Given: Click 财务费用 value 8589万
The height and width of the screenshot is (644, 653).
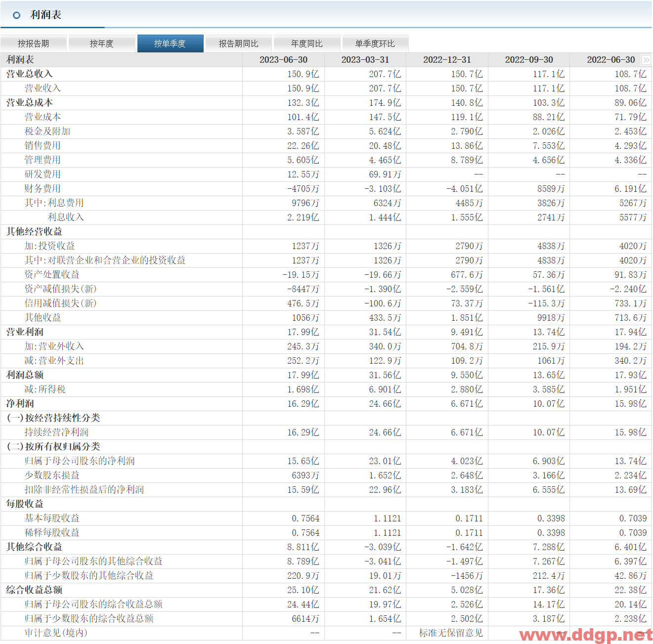Looking at the screenshot, I should pyautogui.click(x=551, y=189).
